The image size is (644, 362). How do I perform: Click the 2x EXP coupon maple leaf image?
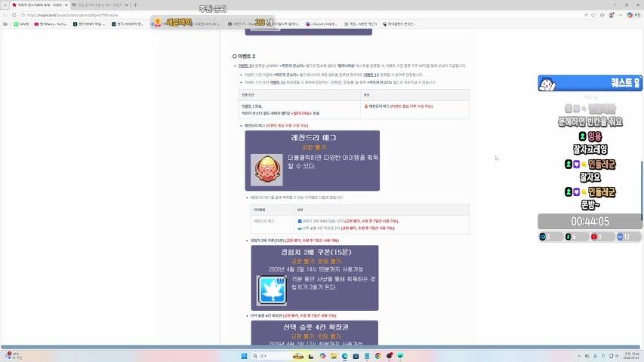point(272,290)
